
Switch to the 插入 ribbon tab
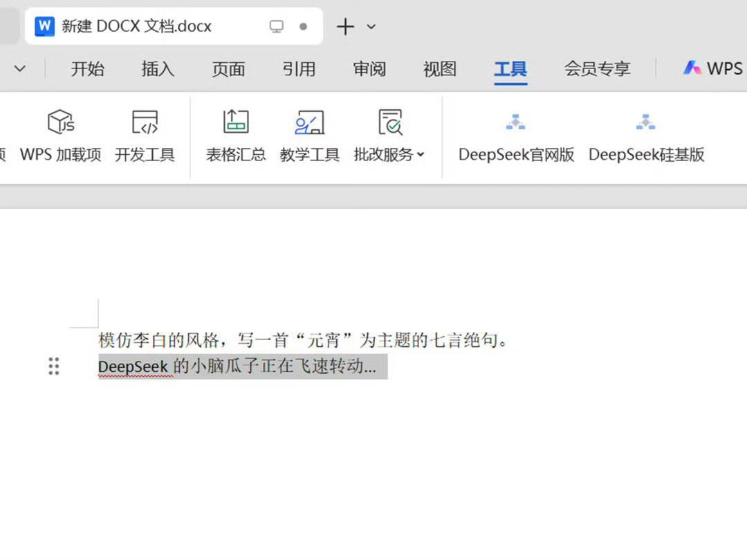click(x=158, y=69)
